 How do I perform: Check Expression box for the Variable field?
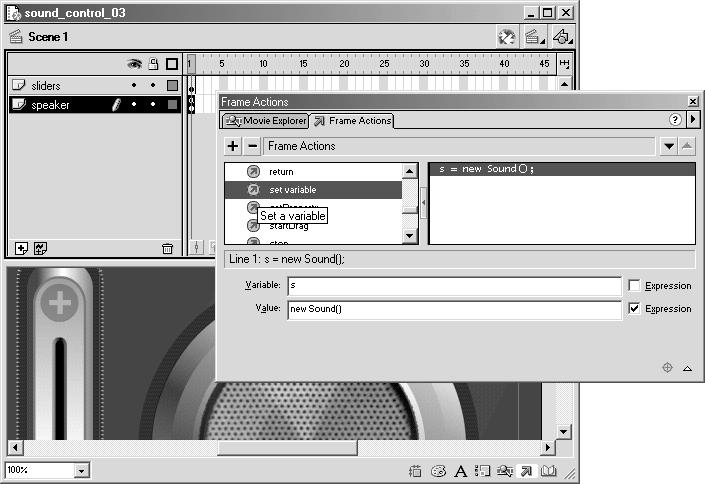pos(634,285)
